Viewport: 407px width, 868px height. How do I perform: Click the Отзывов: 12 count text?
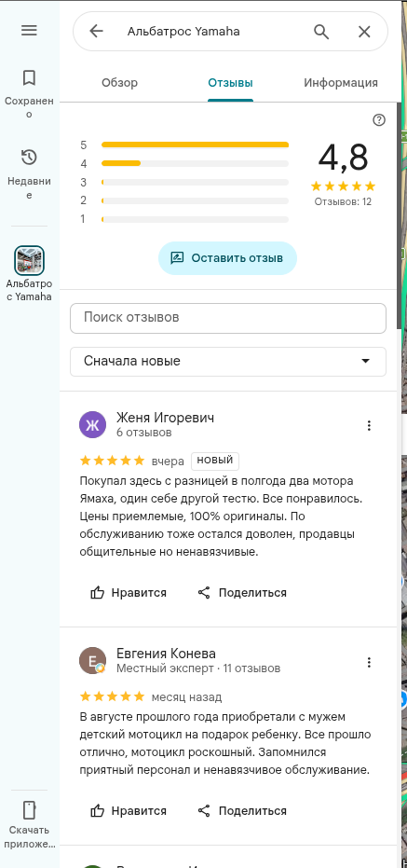pos(343,201)
